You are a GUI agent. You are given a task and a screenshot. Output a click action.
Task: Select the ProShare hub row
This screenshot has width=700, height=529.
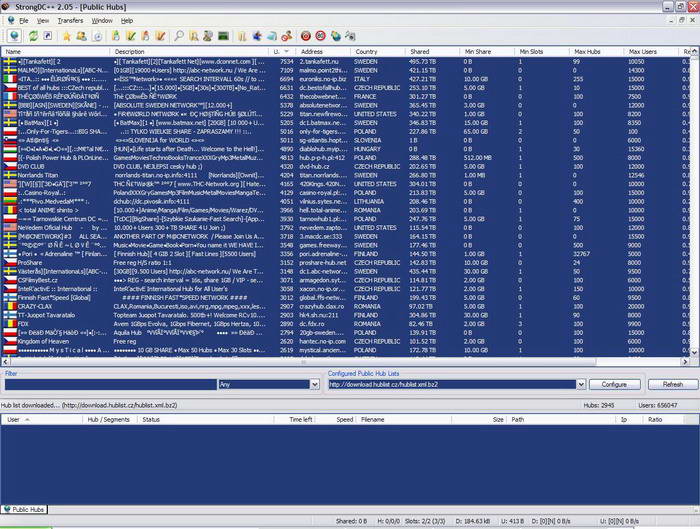(x=346, y=262)
